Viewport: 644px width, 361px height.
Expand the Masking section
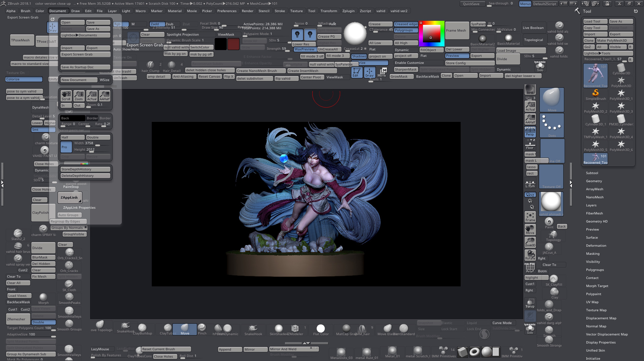coord(593,254)
